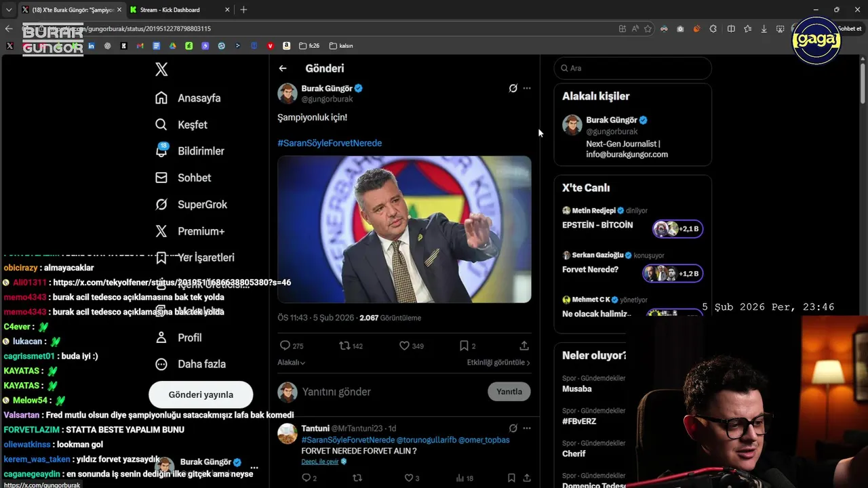Screen dimensions: 868x488
Task: Open the Gmail bookmark
Action: (x=140, y=46)
